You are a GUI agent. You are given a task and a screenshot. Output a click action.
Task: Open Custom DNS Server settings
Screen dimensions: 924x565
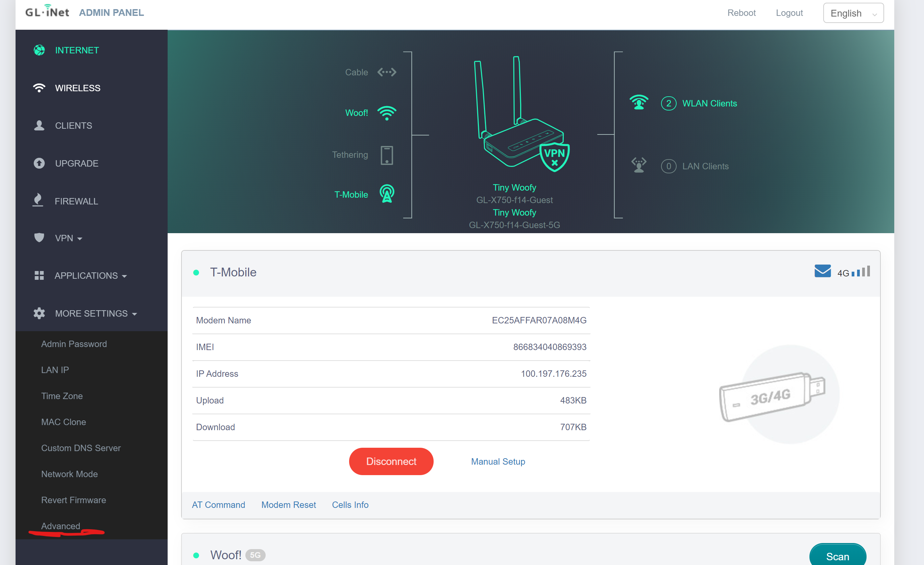pos(81,448)
